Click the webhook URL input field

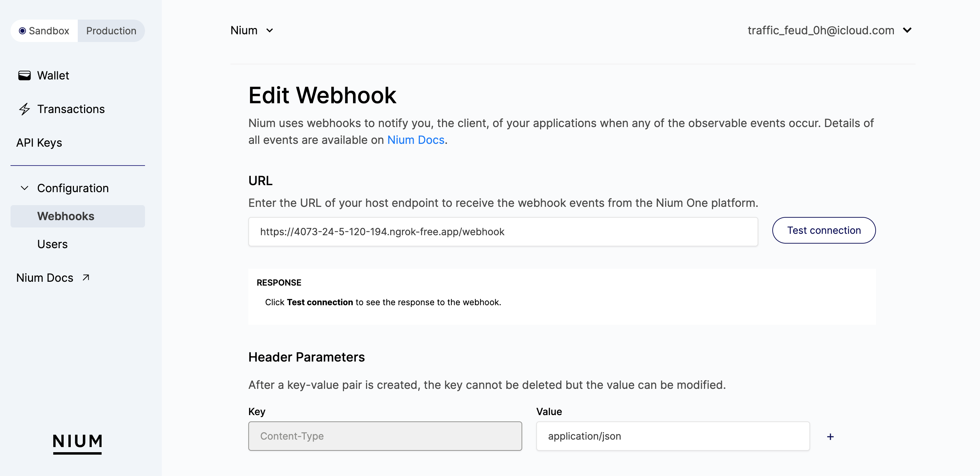click(x=504, y=231)
